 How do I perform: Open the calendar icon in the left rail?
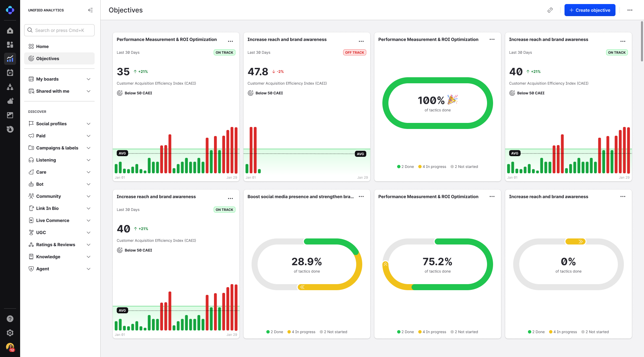[10, 73]
